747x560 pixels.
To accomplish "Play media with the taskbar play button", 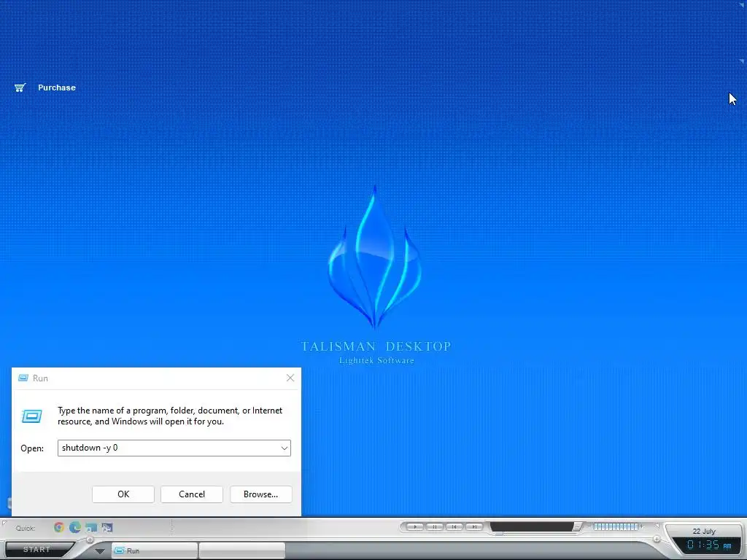I will point(415,526).
